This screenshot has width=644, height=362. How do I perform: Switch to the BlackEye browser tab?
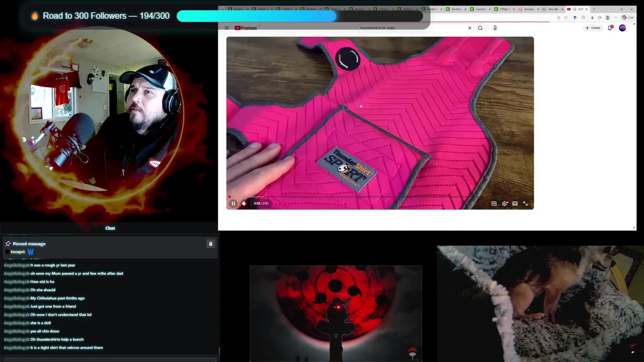456,9
